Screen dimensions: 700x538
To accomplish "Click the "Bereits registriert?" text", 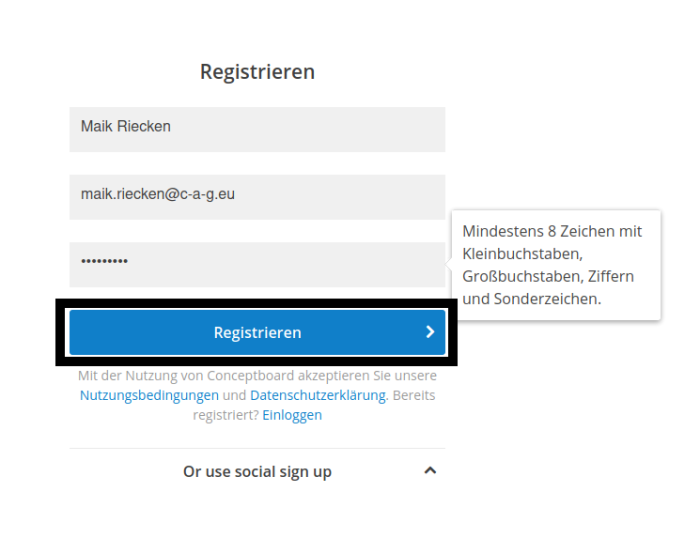I will click(x=314, y=405).
